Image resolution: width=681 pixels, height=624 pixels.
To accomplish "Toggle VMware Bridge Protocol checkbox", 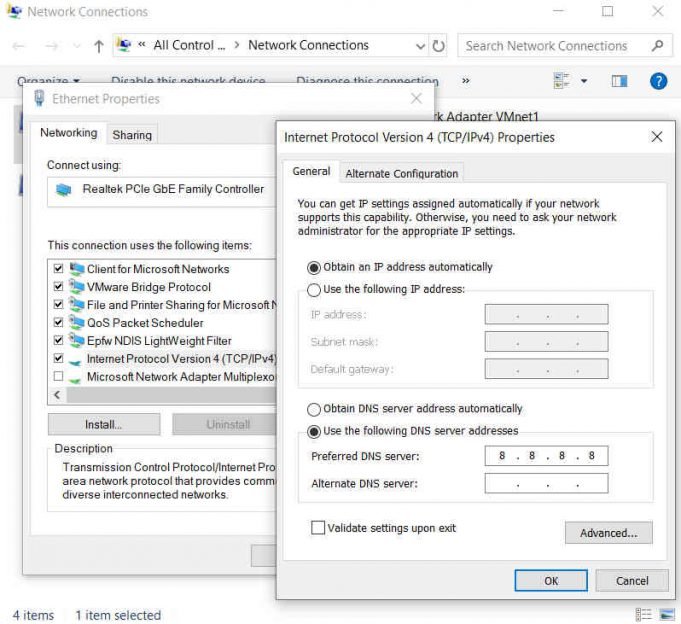I will pos(58,287).
